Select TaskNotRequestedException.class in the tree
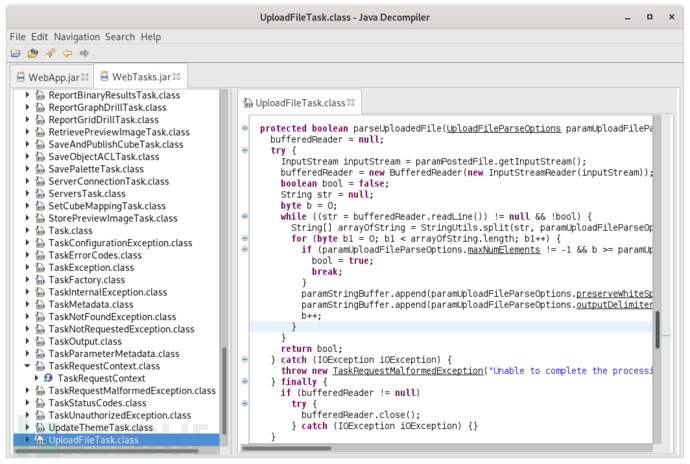690x464 pixels. tap(121, 329)
